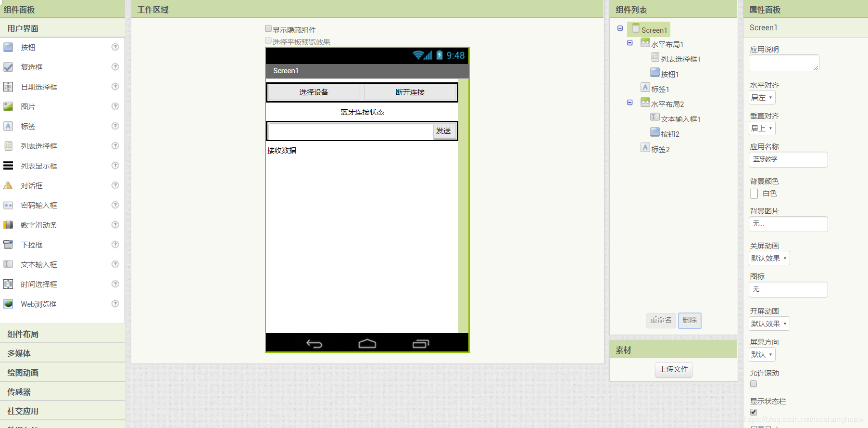Click the 上传文件 button

point(674,369)
